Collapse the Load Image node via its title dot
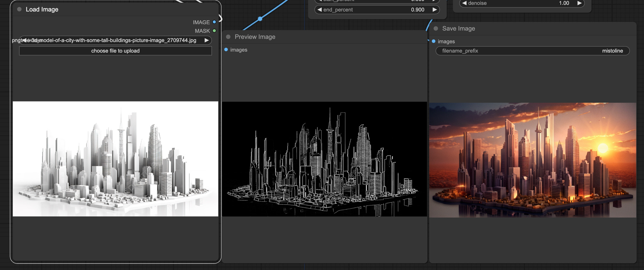Viewport: 644px width, 270px height. click(x=19, y=9)
